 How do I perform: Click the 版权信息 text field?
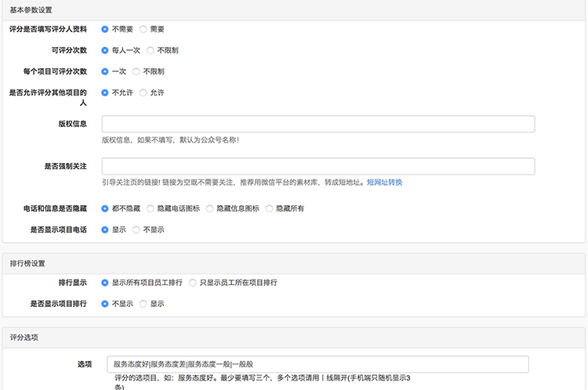click(x=318, y=124)
